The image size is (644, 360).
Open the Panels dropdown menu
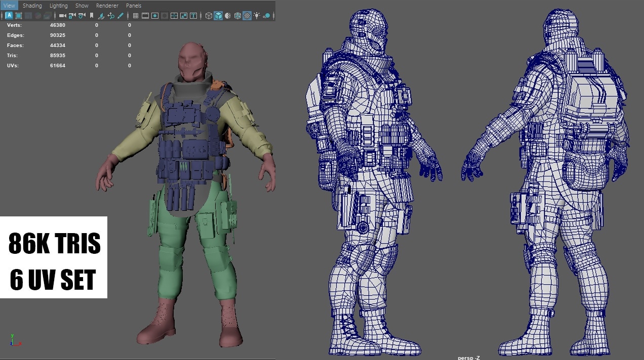pos(134,6)
